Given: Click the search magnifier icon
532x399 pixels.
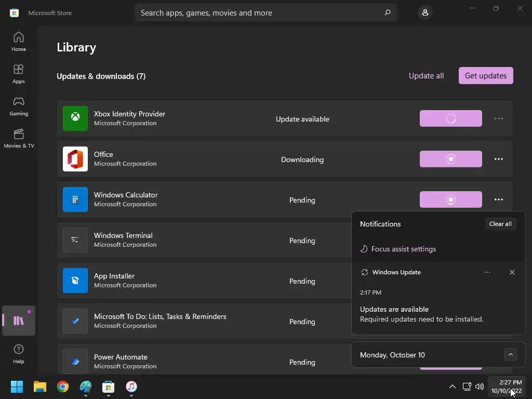Looking at the screenshot, I should (x=388, y=12).
